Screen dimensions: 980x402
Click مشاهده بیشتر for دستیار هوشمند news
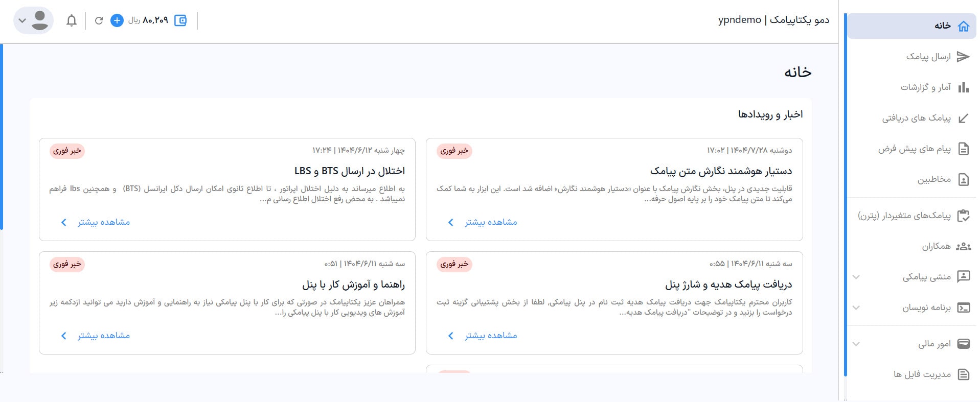[x=490, y=222]
